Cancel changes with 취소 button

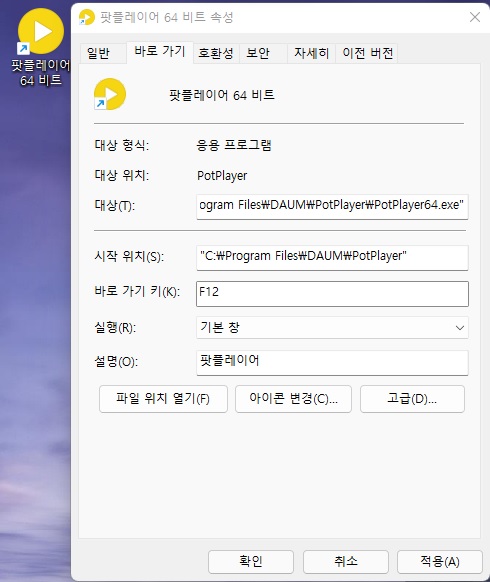pyautogui.click(x=346, y=561)
